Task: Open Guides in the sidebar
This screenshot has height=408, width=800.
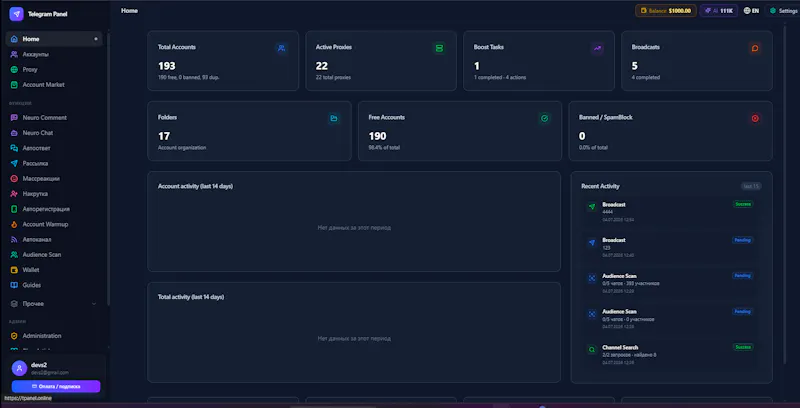Action: point(54,285)
